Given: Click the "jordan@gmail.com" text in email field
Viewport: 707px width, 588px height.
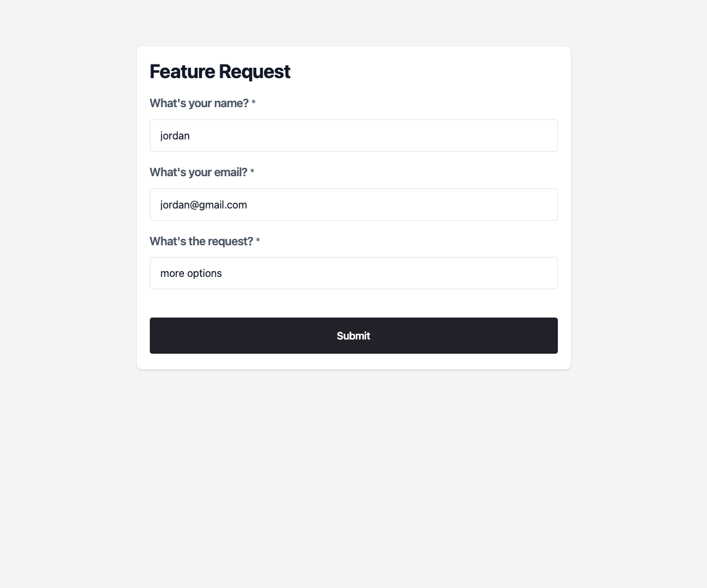Looking at the screenshot, I should coord(203,205).
